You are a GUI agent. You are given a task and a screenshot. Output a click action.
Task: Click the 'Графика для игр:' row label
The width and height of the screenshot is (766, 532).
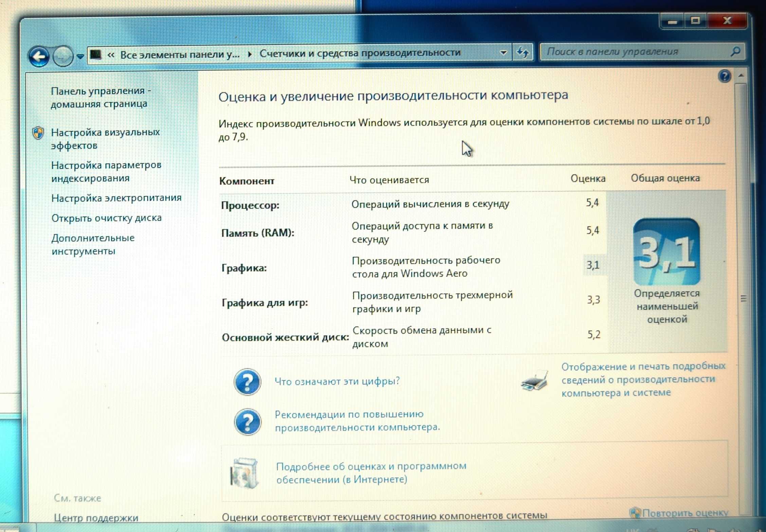[265, 302]
